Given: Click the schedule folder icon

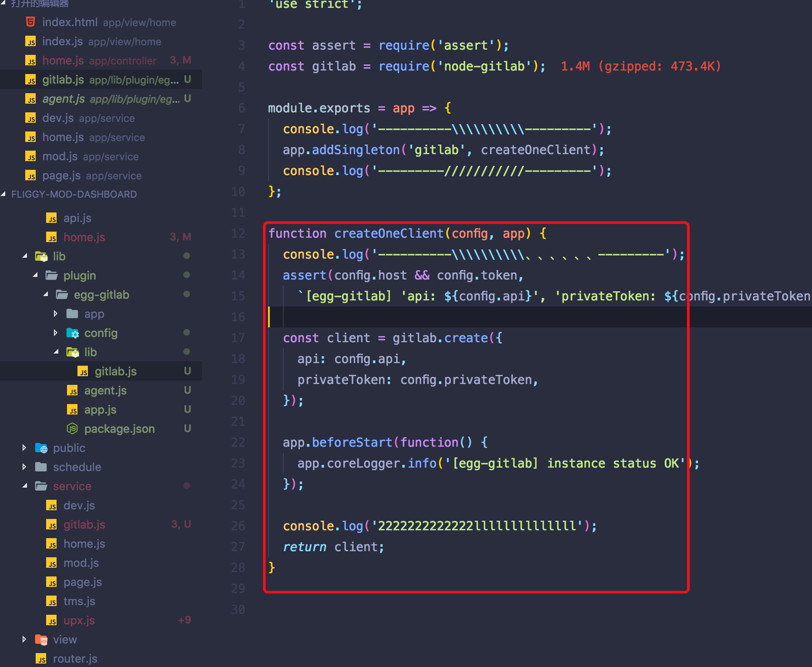Looking at the screenshot, I should click(x=41, y=467).
